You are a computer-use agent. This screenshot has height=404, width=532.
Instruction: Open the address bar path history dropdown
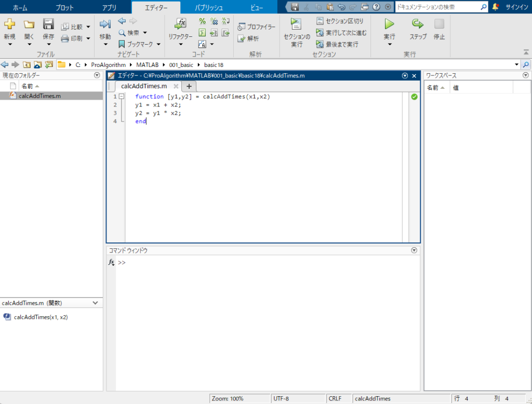coord(516,65)
